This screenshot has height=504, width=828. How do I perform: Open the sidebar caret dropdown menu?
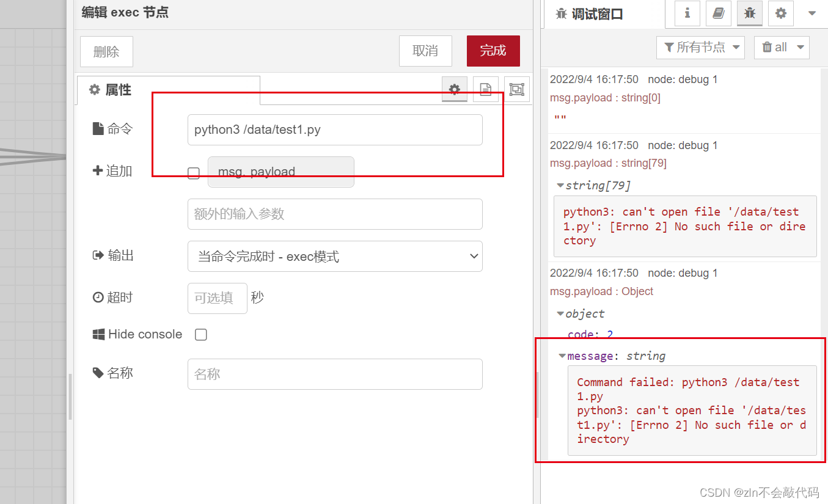pos(810,13)
